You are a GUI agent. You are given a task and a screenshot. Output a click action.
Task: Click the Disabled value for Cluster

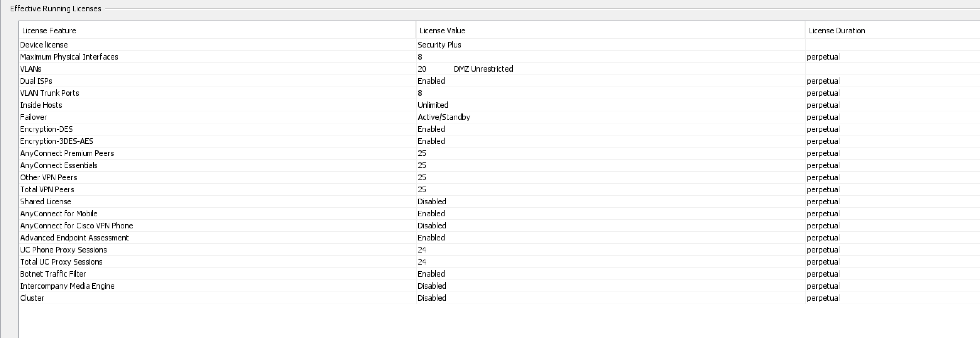[x=432, y=298]
